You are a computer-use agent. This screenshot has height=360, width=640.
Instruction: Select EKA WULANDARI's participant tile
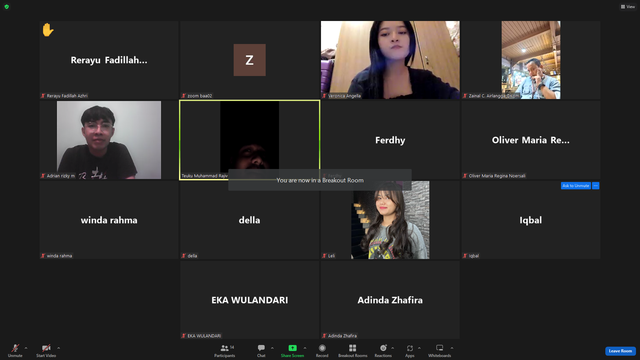tap(249, 300)
